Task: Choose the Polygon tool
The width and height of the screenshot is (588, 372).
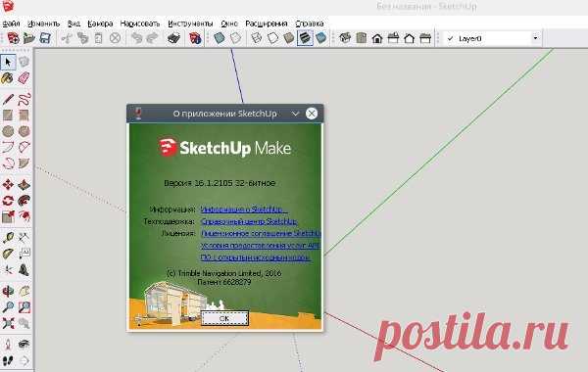Action: 24,131
